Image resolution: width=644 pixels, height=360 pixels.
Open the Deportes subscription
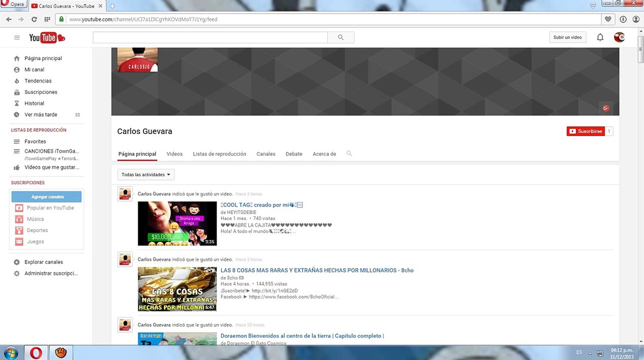point(38,230)
